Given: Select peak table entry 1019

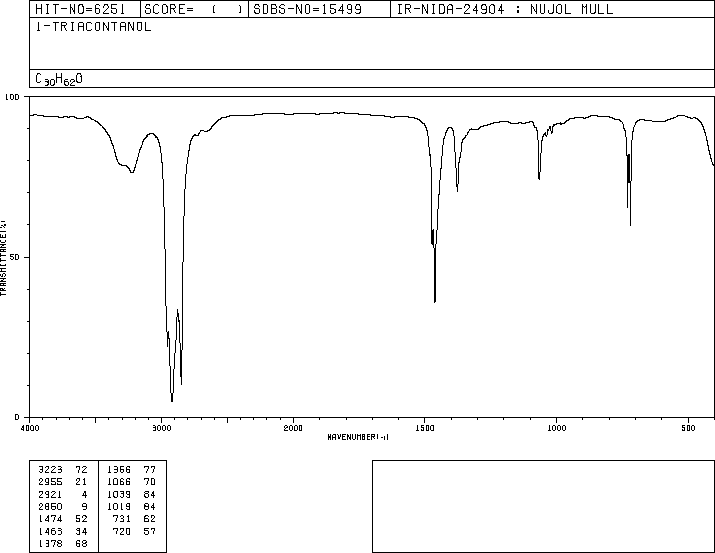Looking at the screenshot, I should point(119,506).
